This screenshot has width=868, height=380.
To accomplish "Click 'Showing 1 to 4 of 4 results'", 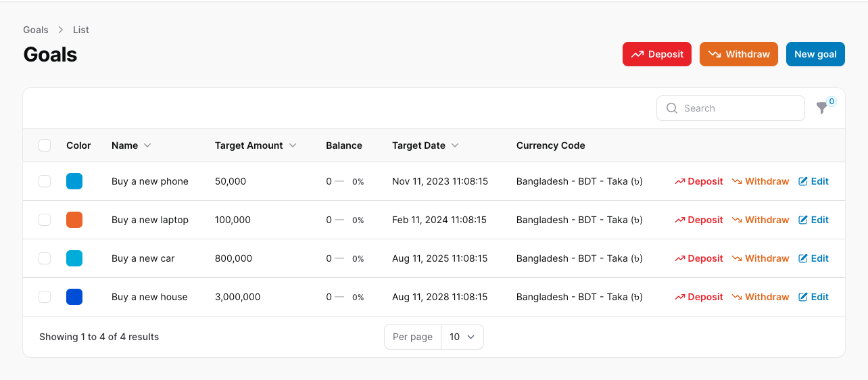I will pyautogui.click(x=99, y=337).
